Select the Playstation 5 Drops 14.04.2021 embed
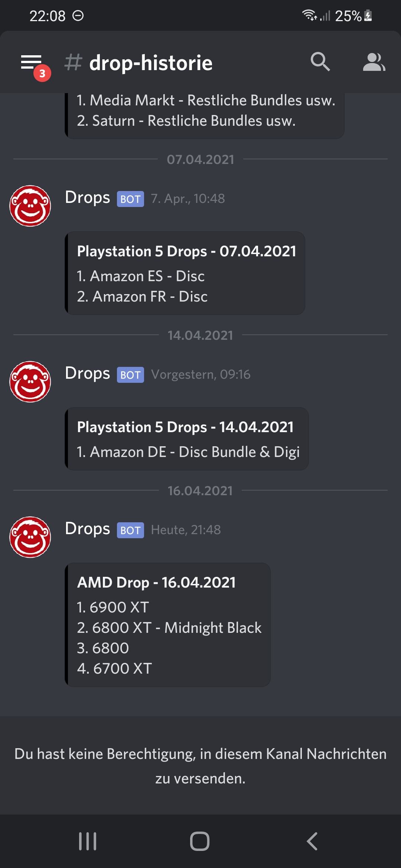The height and width of the screenshot is (868, 401). 187,439
